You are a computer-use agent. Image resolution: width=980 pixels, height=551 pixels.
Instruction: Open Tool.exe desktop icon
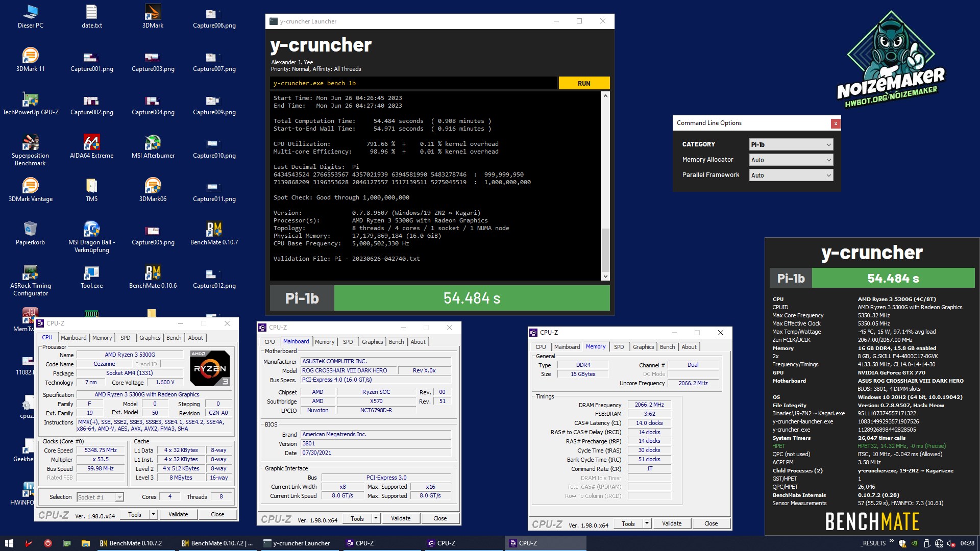[92, 277]
